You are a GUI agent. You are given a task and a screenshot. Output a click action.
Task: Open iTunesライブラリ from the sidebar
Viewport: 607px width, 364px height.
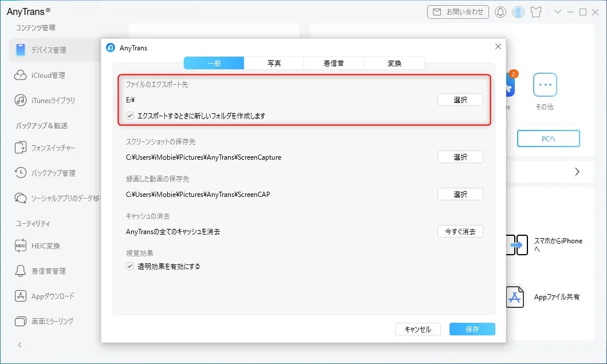pos(48,98)
